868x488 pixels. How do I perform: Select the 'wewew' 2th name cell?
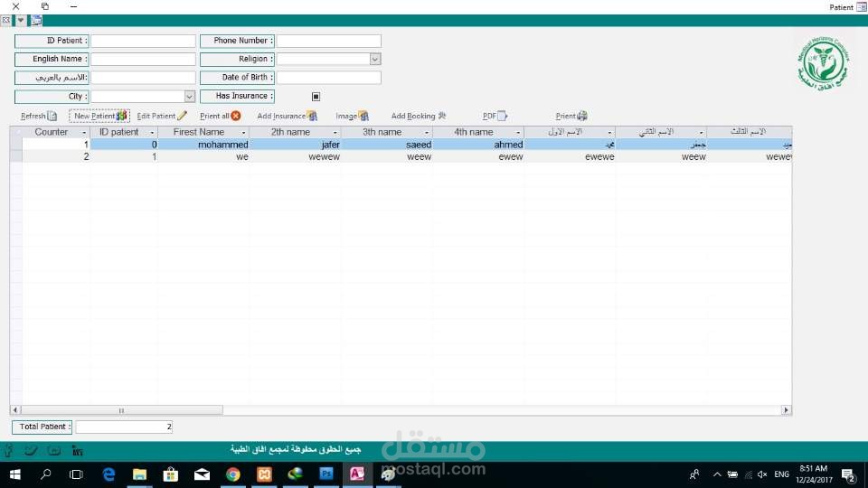click(295, 156)
